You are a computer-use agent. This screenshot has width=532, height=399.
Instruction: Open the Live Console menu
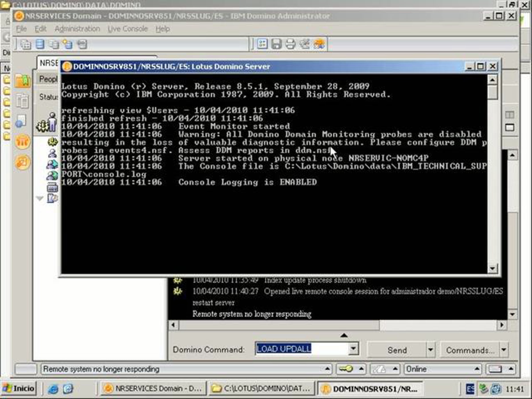pyautogui.click(x=127, y=29)
